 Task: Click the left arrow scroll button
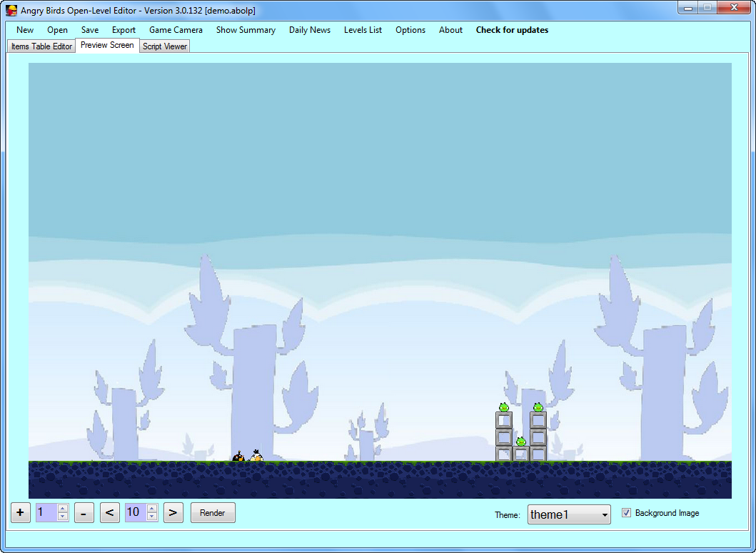pos(109,512)
